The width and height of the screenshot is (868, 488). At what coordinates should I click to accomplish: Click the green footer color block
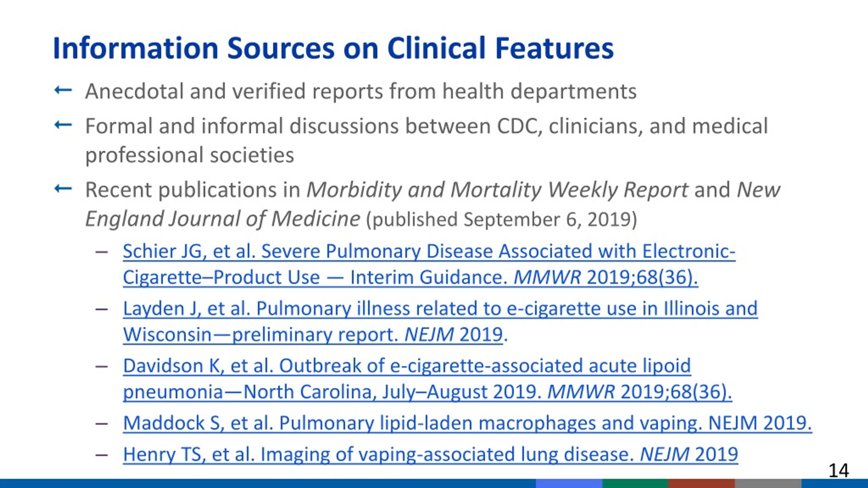tap(635, 484)
